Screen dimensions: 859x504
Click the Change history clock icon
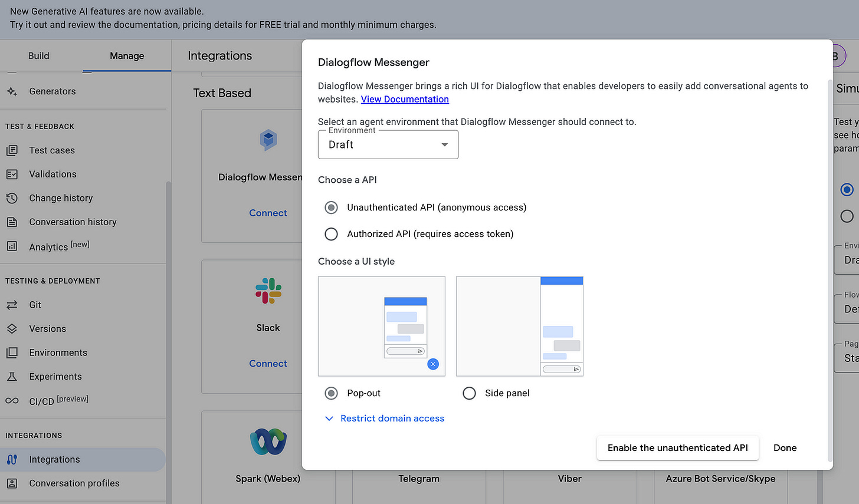point(12,198)
